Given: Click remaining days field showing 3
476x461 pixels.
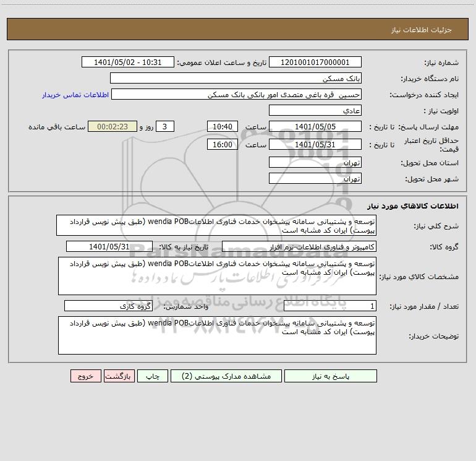Looking at the screenshot, I should coord(165,126).
